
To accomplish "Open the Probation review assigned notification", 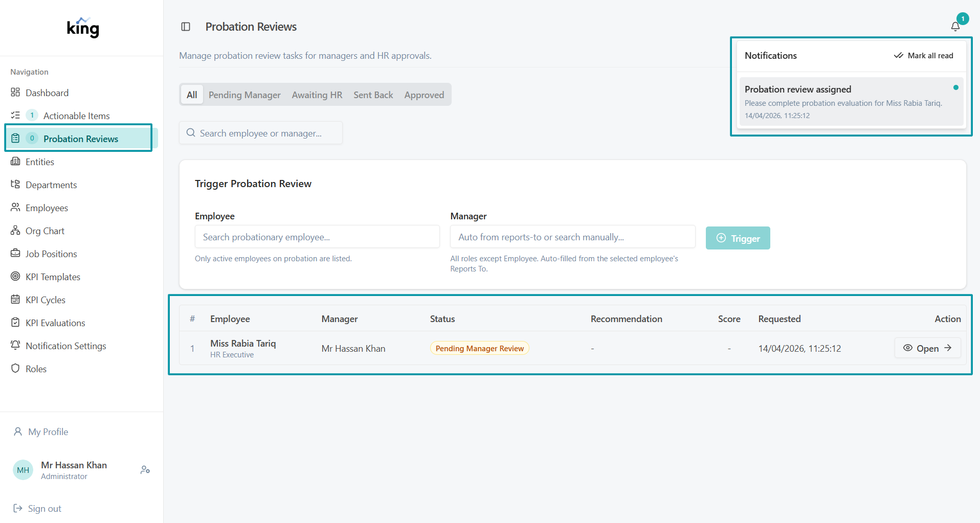I will (851, 101).
